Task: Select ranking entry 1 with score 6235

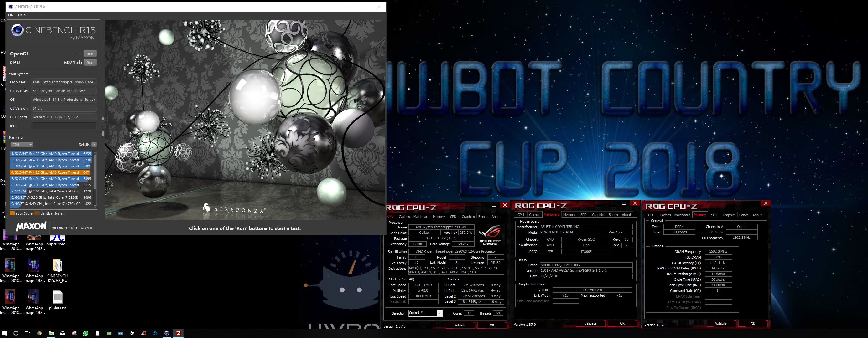Action: coord(51,154)
